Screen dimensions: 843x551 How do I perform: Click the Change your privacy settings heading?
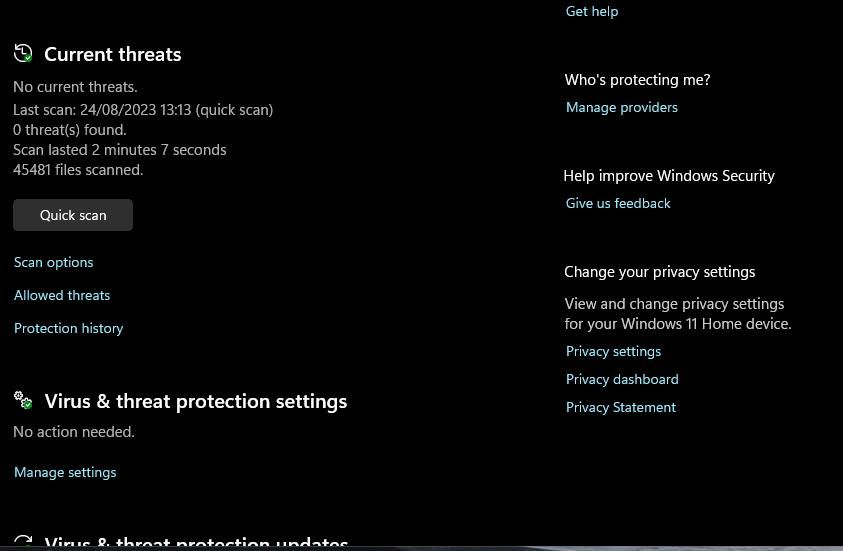(x=660, y=272)
